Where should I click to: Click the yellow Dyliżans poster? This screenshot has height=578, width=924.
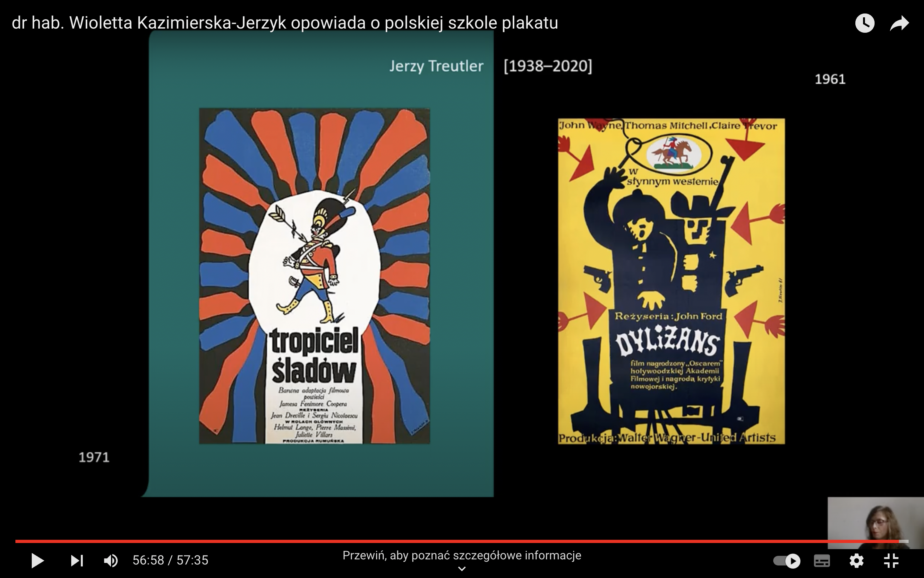click(672, 281)
